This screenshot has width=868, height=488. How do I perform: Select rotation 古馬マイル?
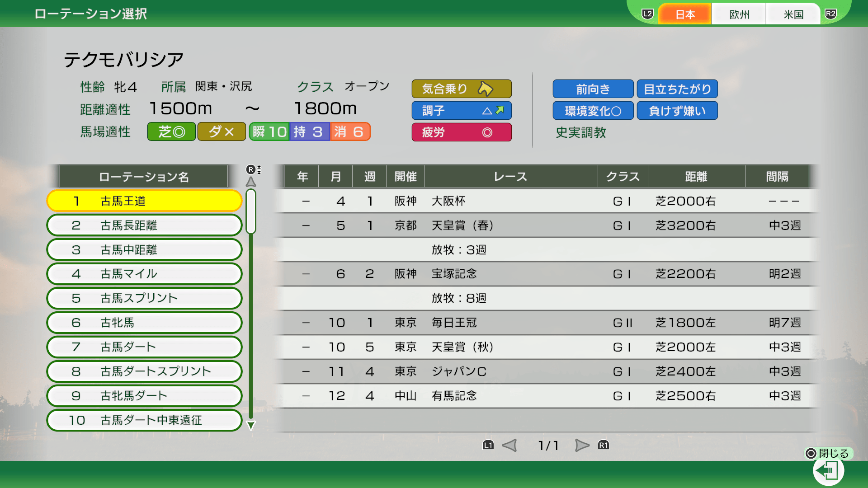point(144,274)
